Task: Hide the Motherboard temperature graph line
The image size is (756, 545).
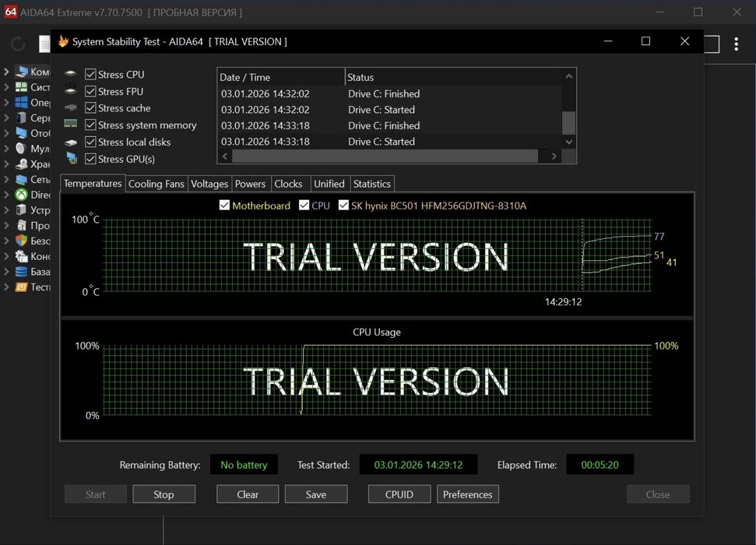Action: pyautogui.click(x=224, y=205)
